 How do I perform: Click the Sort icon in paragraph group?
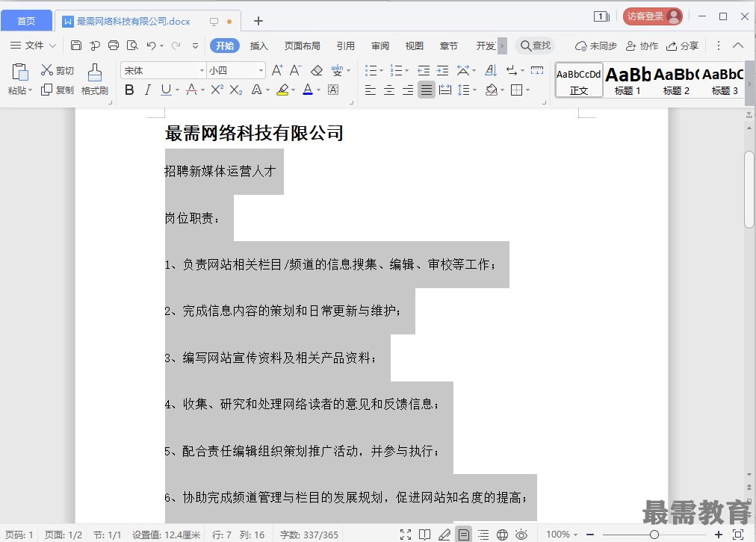click(490, 71)
